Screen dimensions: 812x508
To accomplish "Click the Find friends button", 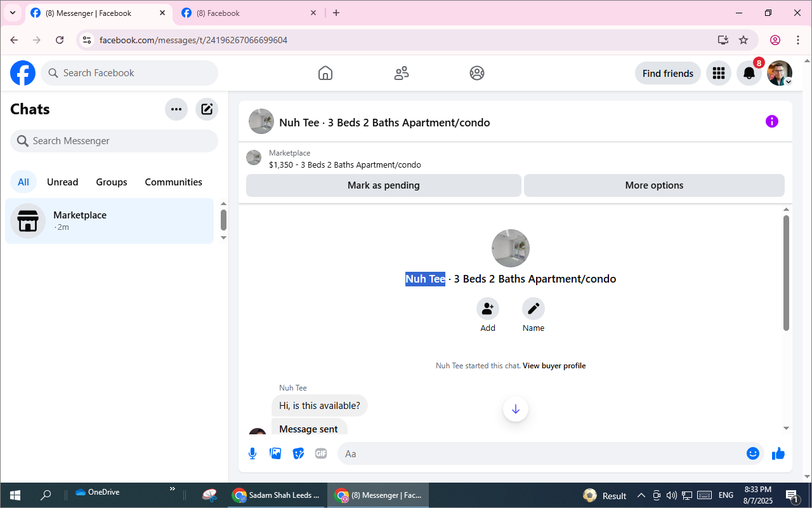I will 668,73.
